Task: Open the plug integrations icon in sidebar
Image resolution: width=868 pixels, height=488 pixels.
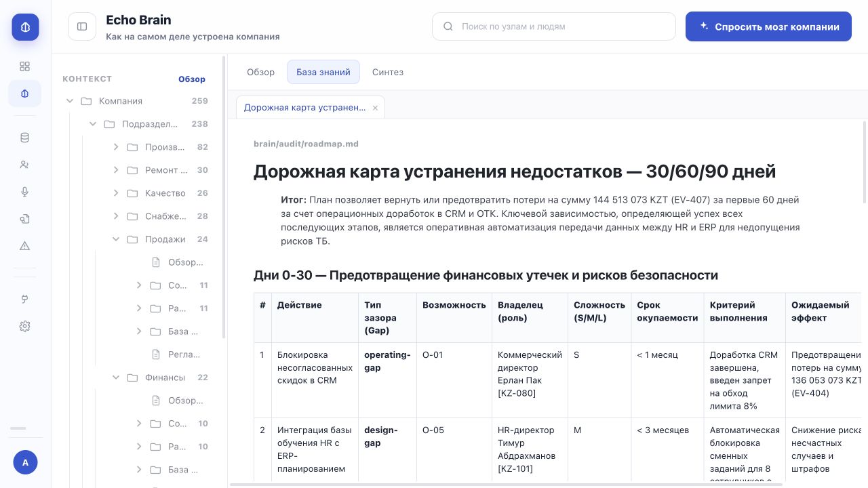Action: click(25, 299)
